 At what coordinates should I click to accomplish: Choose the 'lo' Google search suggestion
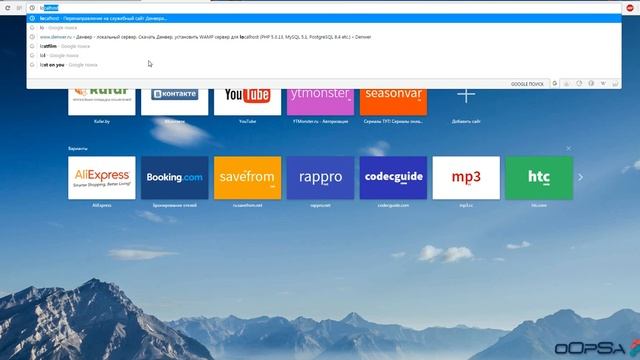[x=324, y=28]
